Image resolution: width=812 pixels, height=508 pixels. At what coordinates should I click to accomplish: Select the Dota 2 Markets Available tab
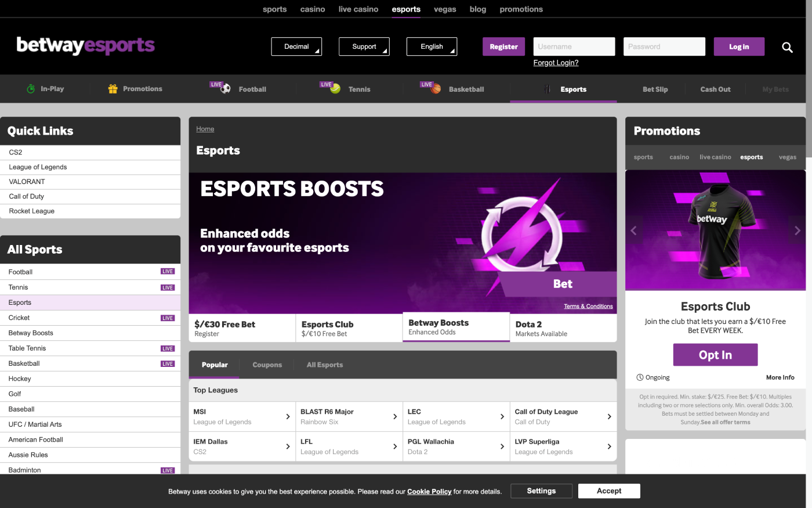point(563,328)
